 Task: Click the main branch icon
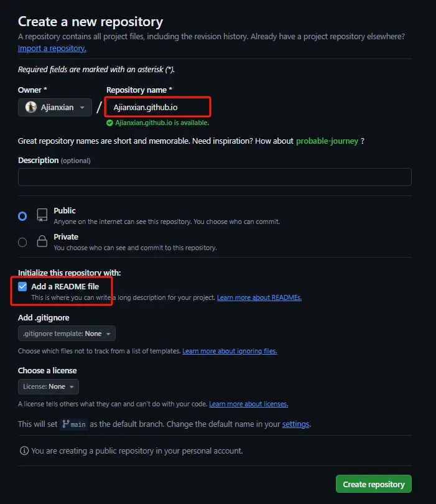coord(66,424)
